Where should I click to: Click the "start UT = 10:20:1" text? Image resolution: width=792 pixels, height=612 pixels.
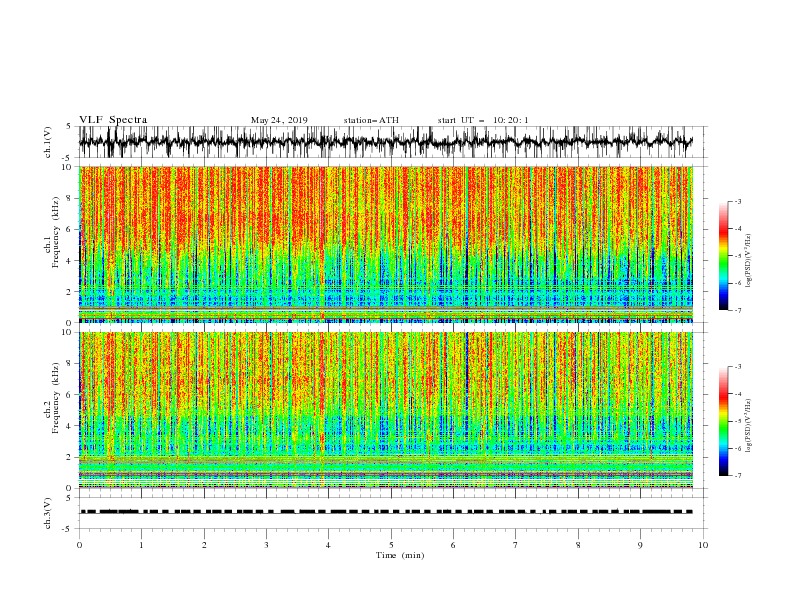coord(483,120)
